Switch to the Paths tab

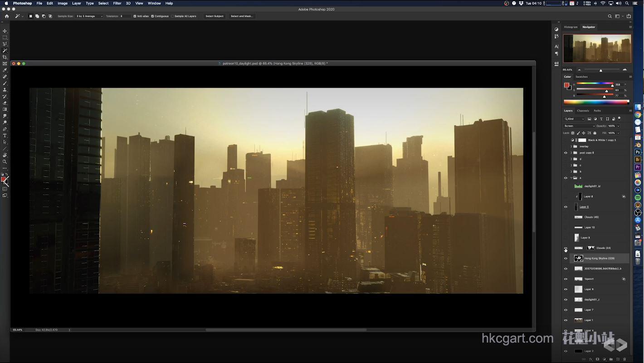(597, 111)
